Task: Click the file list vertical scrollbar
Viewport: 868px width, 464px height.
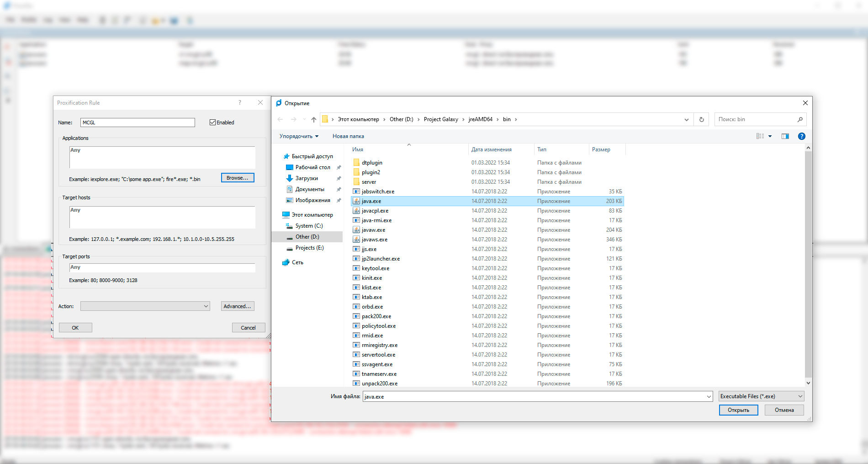Action: coord(808,265)
